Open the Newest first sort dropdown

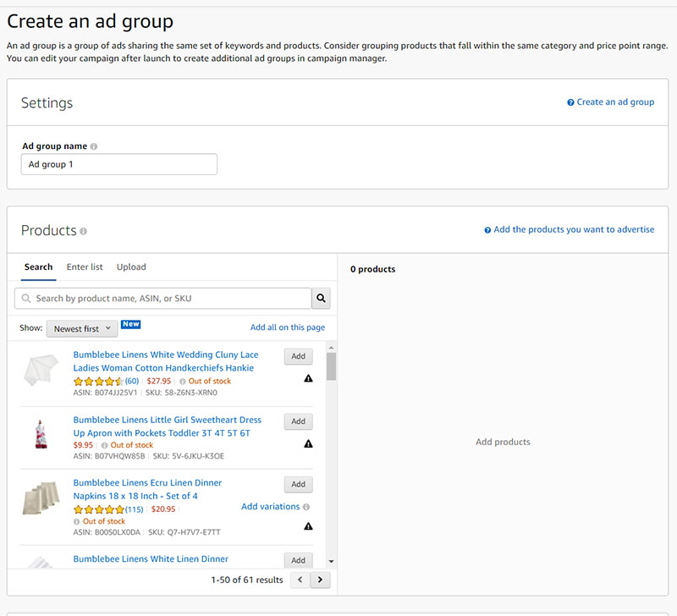click(x=81, y=328)
